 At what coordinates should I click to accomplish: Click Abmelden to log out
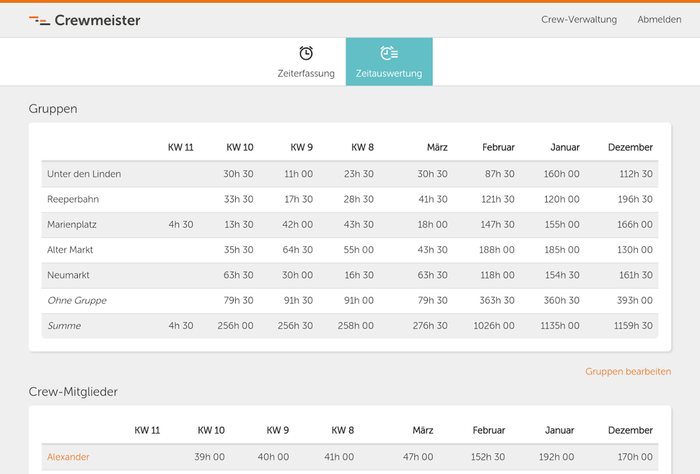coord(659,20)
